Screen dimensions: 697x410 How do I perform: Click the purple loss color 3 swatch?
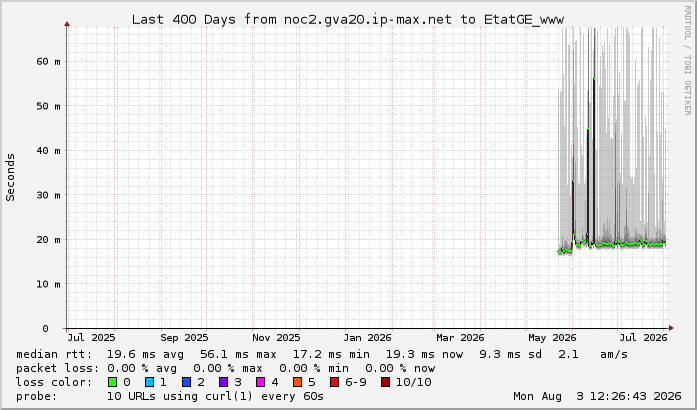click(224, 382)
